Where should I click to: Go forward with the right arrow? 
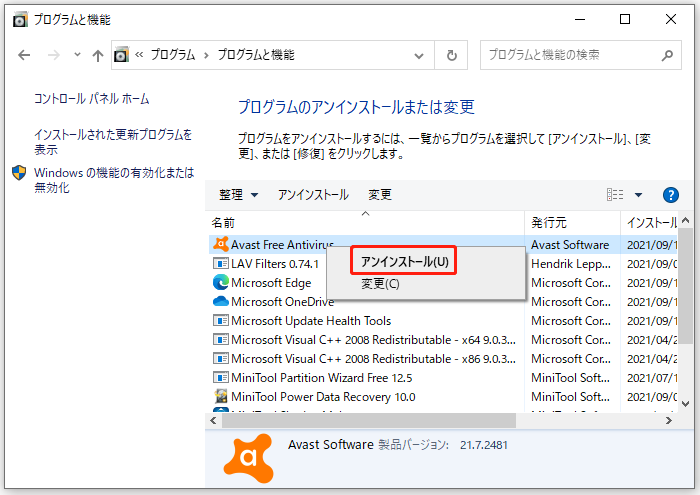[x=54, y=55]
